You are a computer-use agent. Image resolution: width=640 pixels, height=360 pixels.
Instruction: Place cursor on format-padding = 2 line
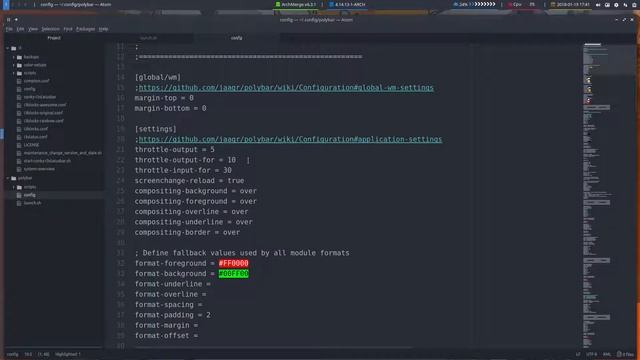coord(173,315)
